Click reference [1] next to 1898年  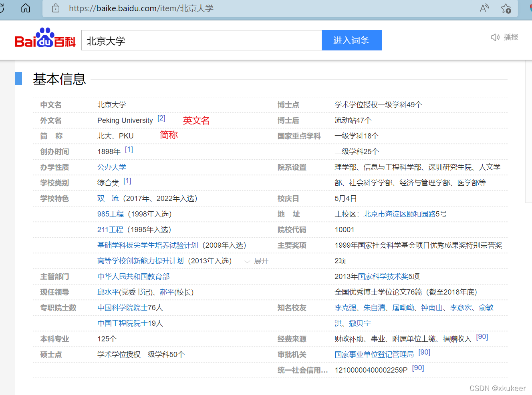(129, 150)
